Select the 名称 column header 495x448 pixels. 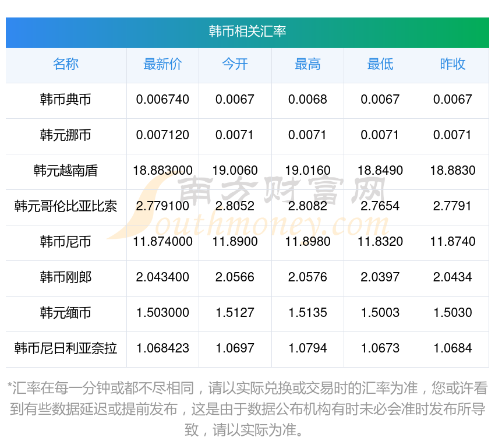(66, 64)
